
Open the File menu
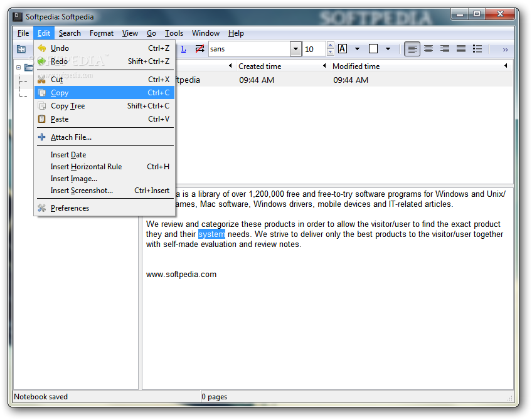[x=23, y=33]
